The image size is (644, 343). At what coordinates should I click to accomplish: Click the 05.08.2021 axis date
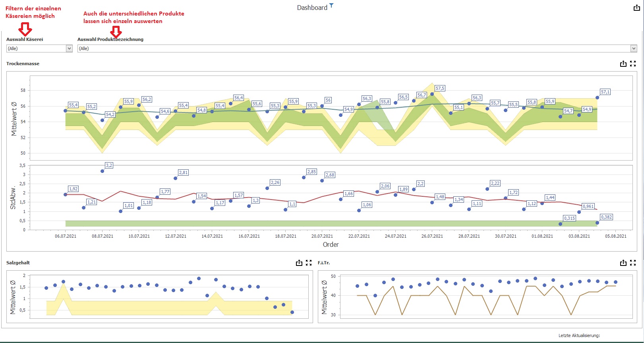point(616,236)
